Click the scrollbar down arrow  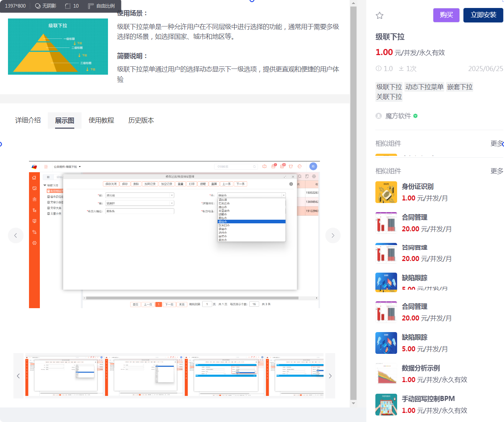pos(353,403)
